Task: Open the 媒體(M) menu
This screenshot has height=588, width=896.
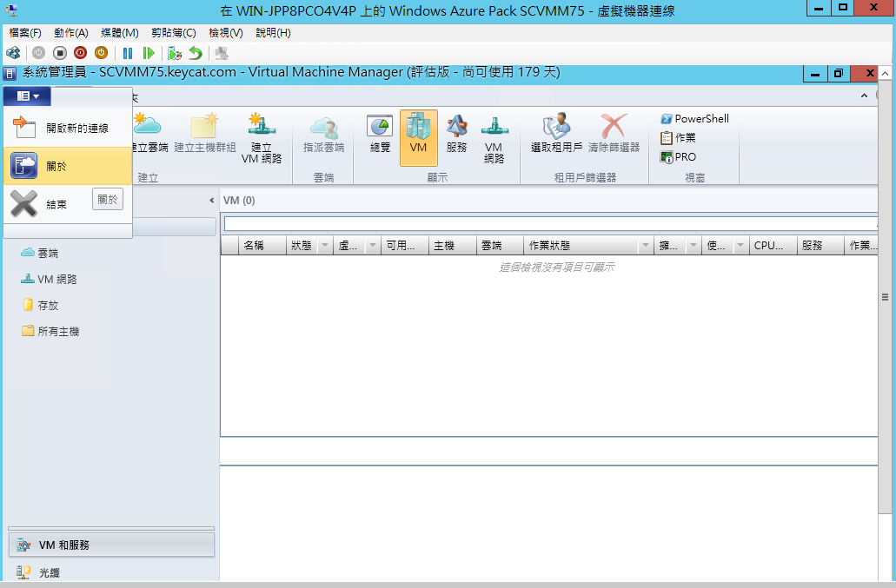Action: click(119, 33)
